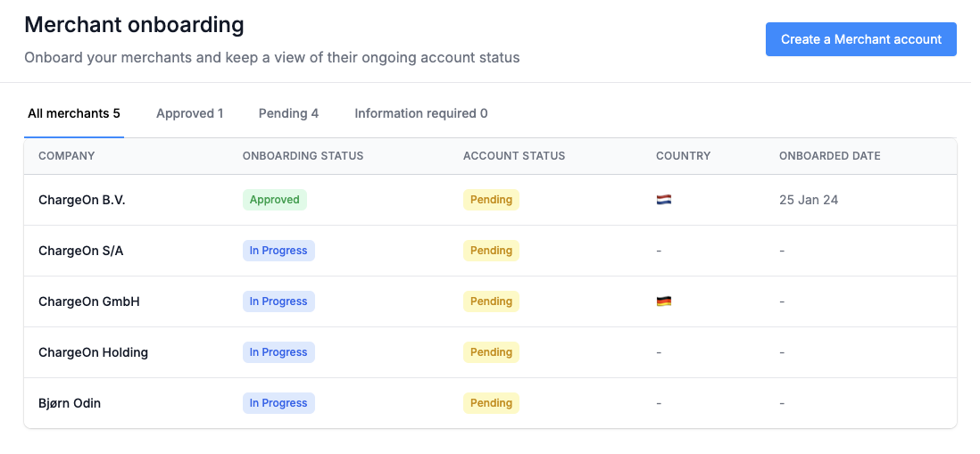Select the Pending 4 tab
Screen dimensions: 980x454
click(289, 113)
